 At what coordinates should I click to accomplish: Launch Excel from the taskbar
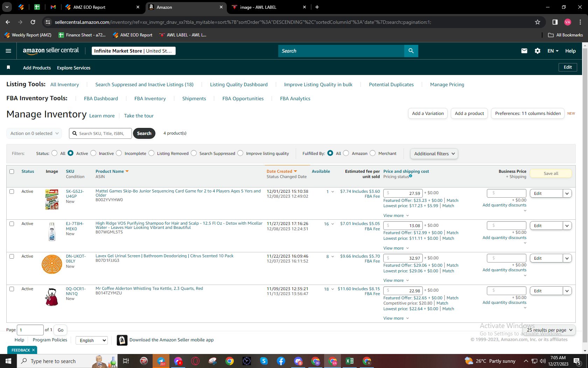[350, 361]
